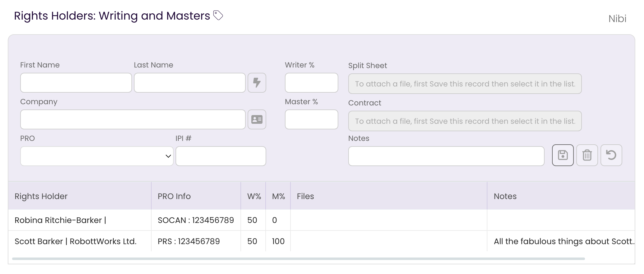Click the Nibi label at top right
Viewport: 644px width, 274px height.
[x=617, y=19]
